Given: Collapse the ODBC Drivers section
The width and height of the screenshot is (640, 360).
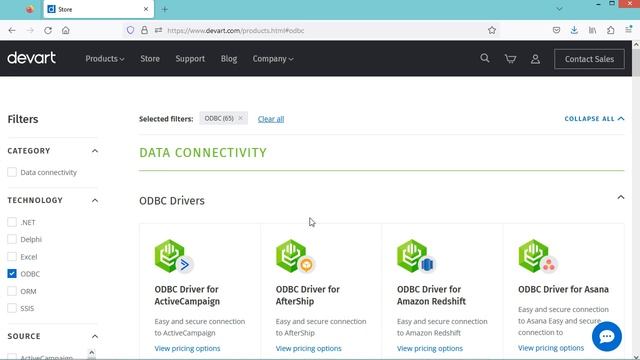Looking at the screenshot, I should coord(620,198).
